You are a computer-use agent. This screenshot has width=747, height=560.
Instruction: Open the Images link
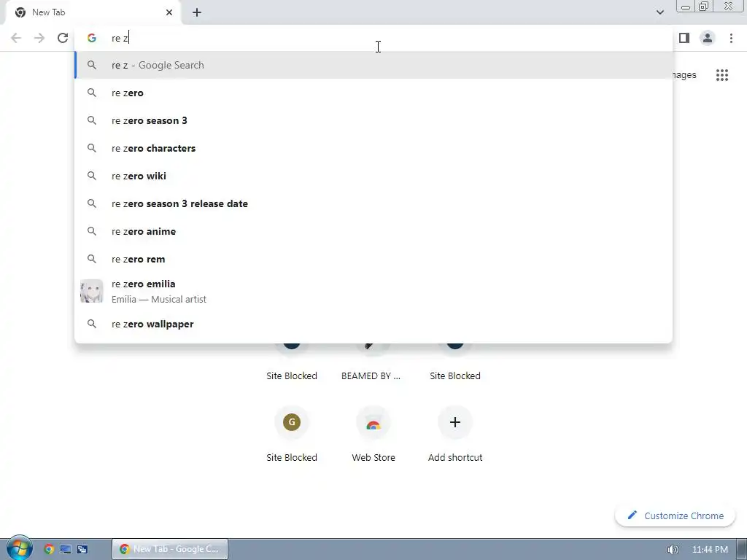click(x=684, y=75)
